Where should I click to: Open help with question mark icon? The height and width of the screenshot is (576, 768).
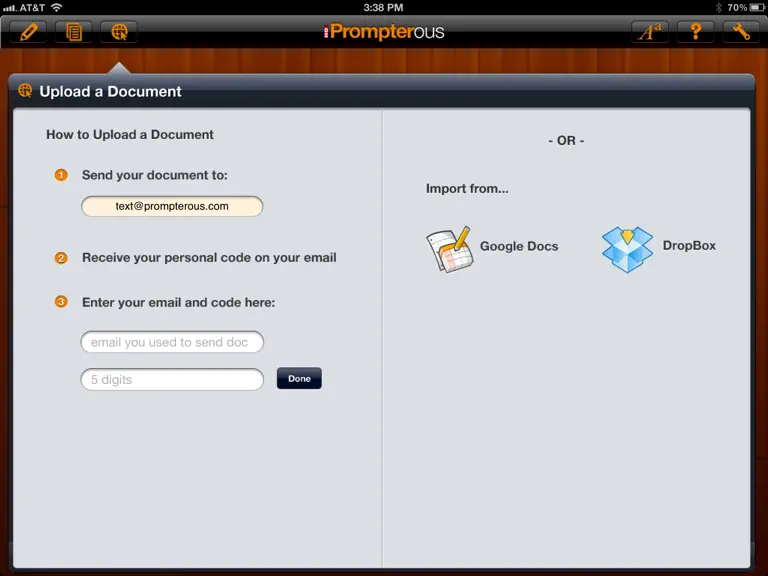click(696, 32)
